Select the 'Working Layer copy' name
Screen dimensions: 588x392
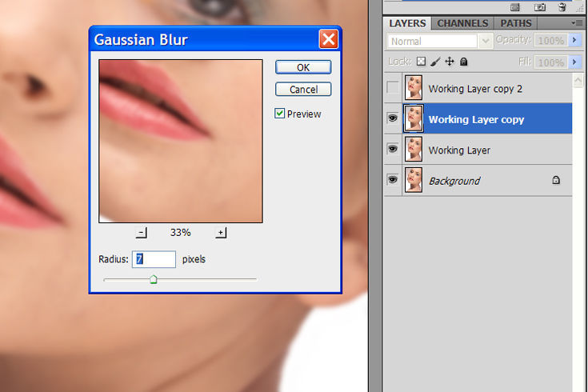tap(476, 120)
